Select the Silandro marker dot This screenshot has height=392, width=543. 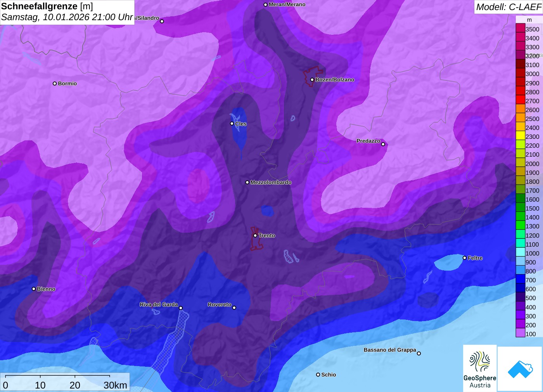(162, 21)
